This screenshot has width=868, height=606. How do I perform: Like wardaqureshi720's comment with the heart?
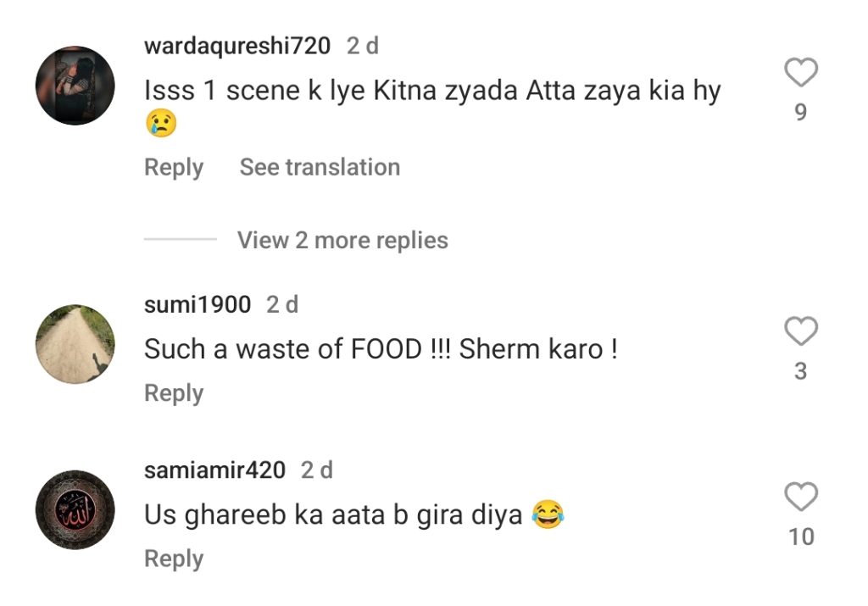point(800,75)
